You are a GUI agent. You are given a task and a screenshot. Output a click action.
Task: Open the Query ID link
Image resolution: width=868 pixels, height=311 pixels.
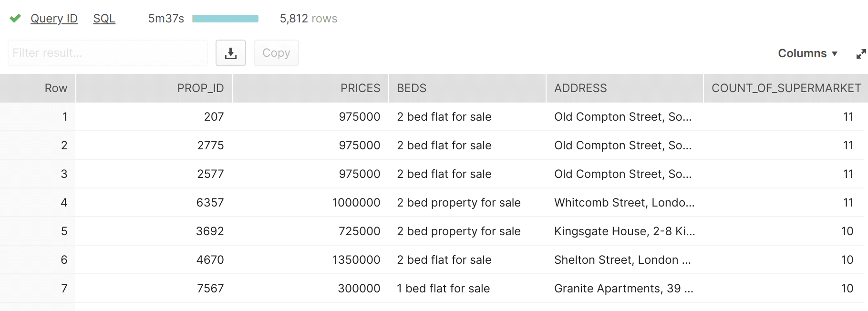(54, 19)
